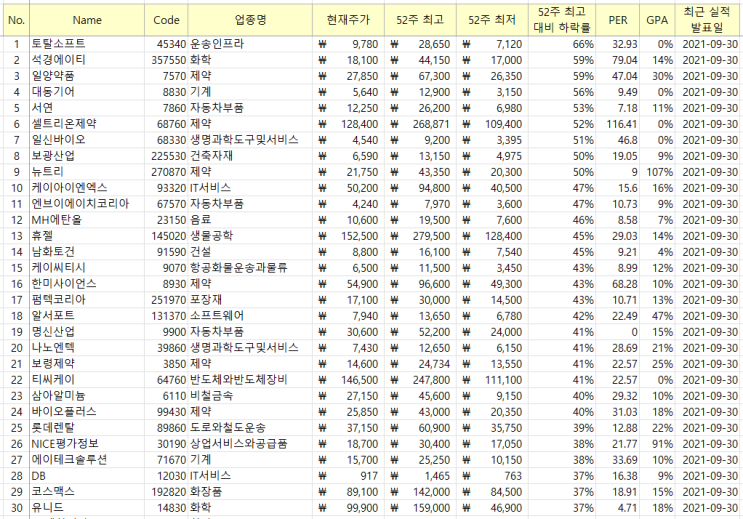Select the 상업서비스와공급품 industry cell
Viewport: 743px width, 519px height.
(250, 444)
